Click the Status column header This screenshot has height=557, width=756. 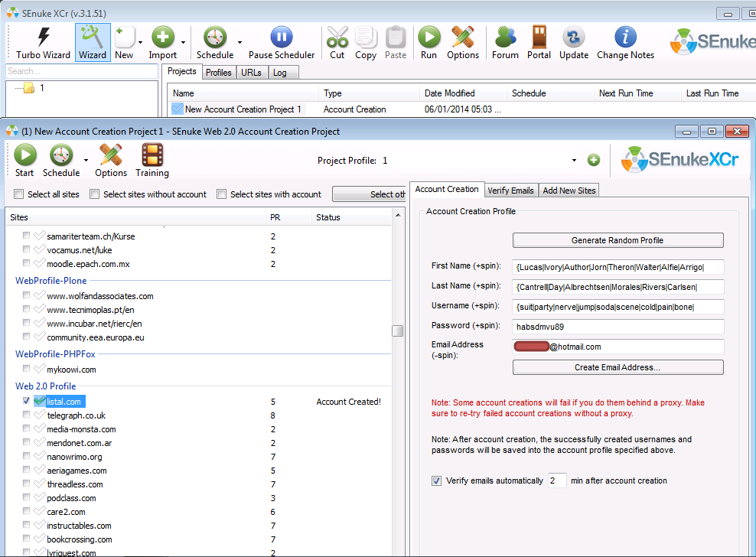[351, 217]
